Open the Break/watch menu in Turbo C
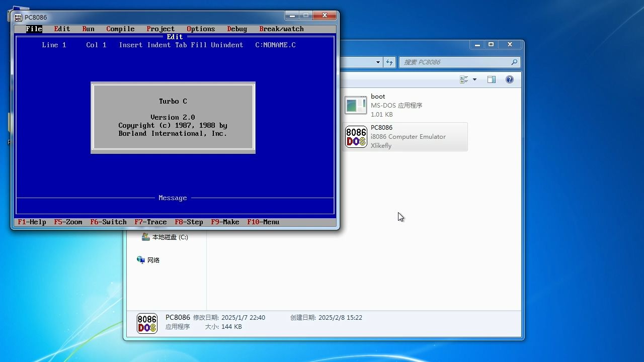The image size is (644, 362). [x=282, y=29]
